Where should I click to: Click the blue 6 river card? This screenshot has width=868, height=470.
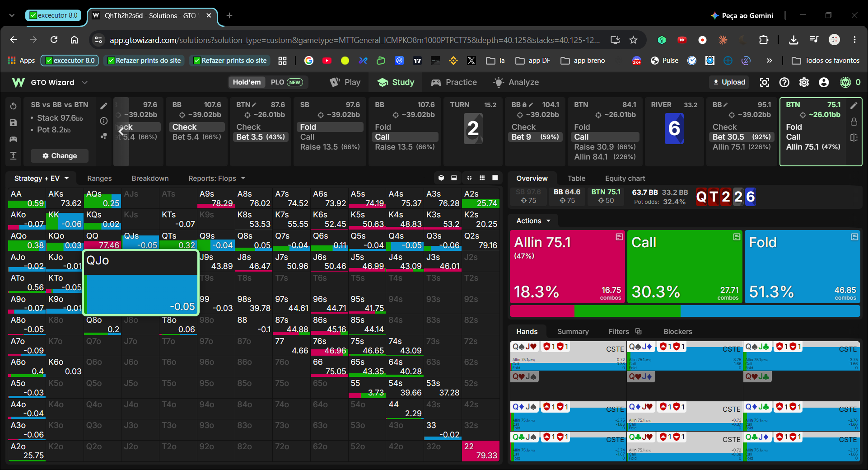pyautogui.click(x=674, y=129)
